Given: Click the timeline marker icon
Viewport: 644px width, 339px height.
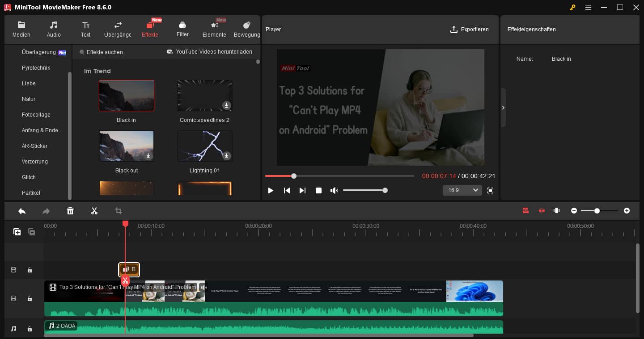Looking at the screenshot, I should tap(557, 210).
